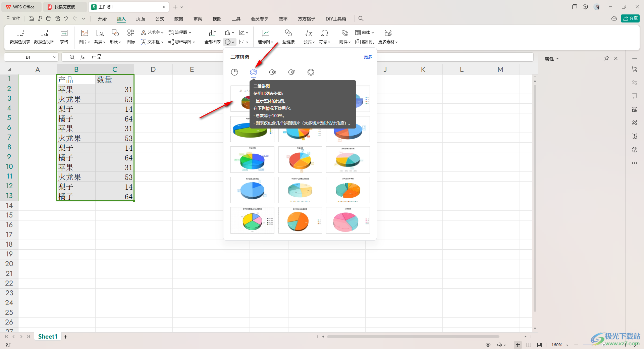Click the print preview icon
Screen dimensions: 644x349
tap(57, 19)
